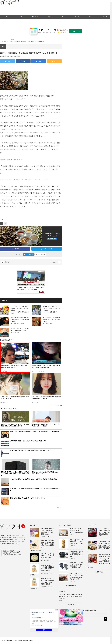Select the 暮らし navigation tab
Image resolution: width=112 pixels, height=644 pixels.
(91, 17)
